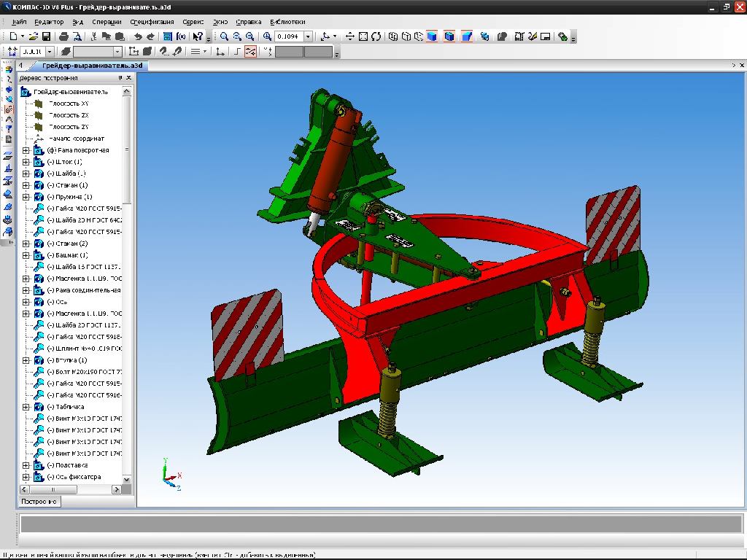Select Плоскость XY in the tree
Image resolution: width=747 pixels, height=560 pixels.
click(x=69, y=104)
